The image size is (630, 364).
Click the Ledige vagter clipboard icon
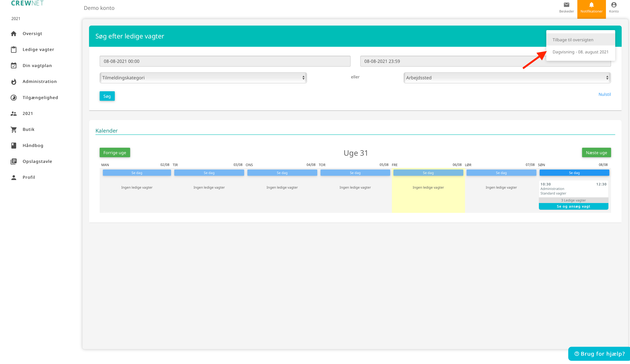[x=14, y=49]
